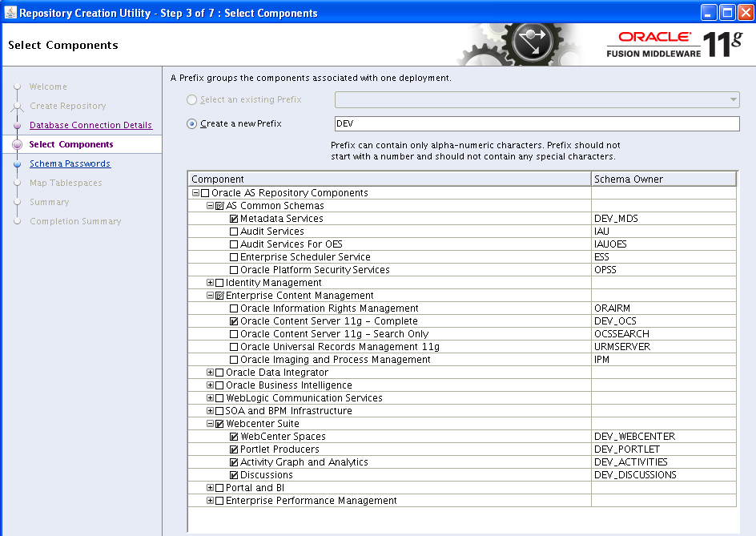Image resolution: width=756 pixels, height=536 pixels.
Task: Expand the Identity Management node
Action: tap(211, 283)
